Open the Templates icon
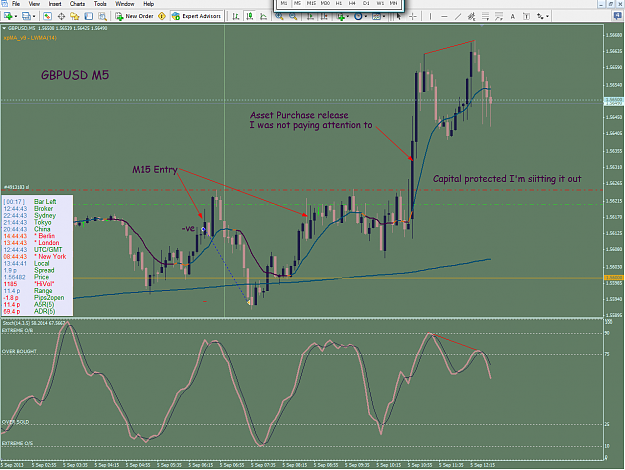This screenshot has width=625, height=470. coord(376,16)
